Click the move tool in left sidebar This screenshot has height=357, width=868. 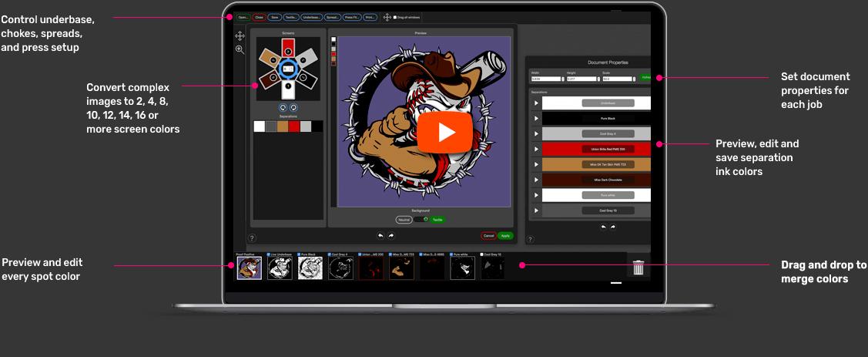(240, 35)
